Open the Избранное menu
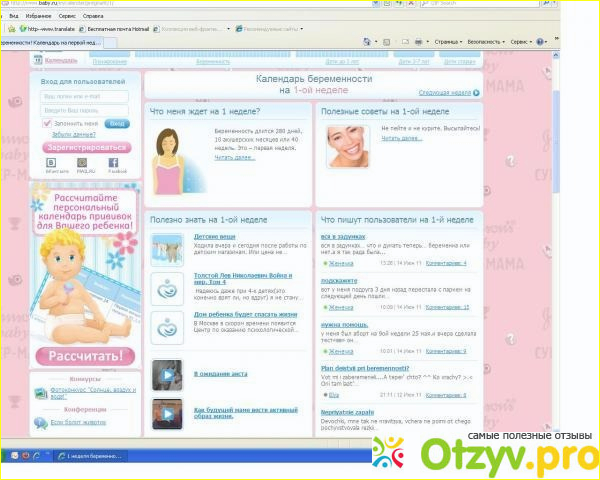Screen dimensions: 600x480 [x=39, y=17]
